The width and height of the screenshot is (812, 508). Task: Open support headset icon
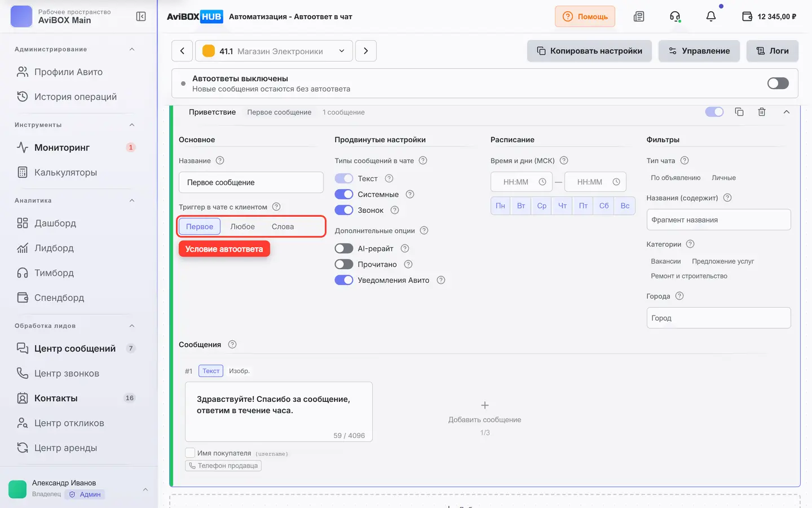coord(675,16)
